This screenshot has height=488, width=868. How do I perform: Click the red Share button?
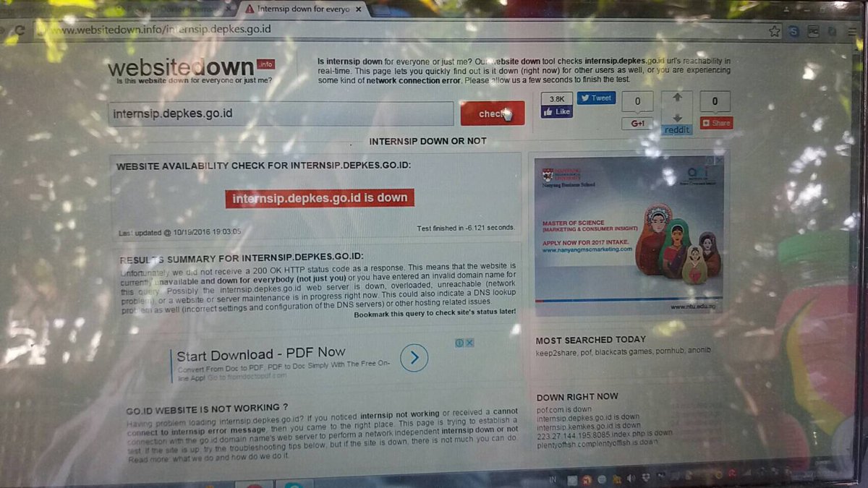(x=716, y=123)
